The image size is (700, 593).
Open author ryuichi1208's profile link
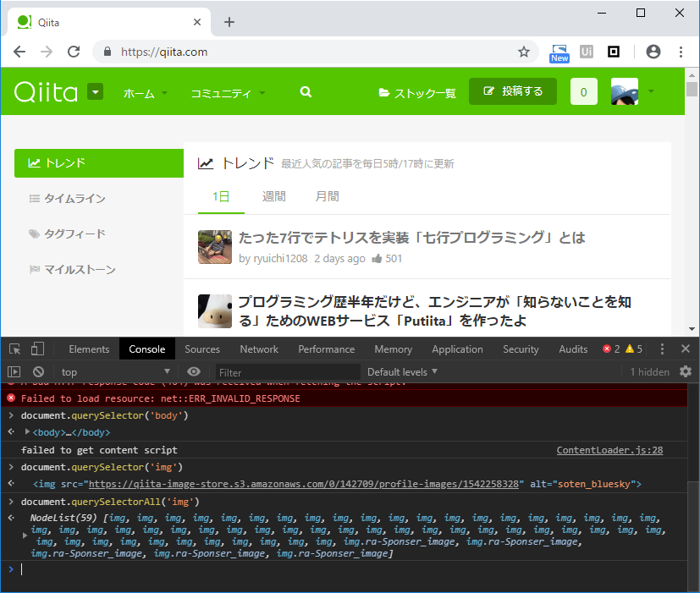(280, 258)
